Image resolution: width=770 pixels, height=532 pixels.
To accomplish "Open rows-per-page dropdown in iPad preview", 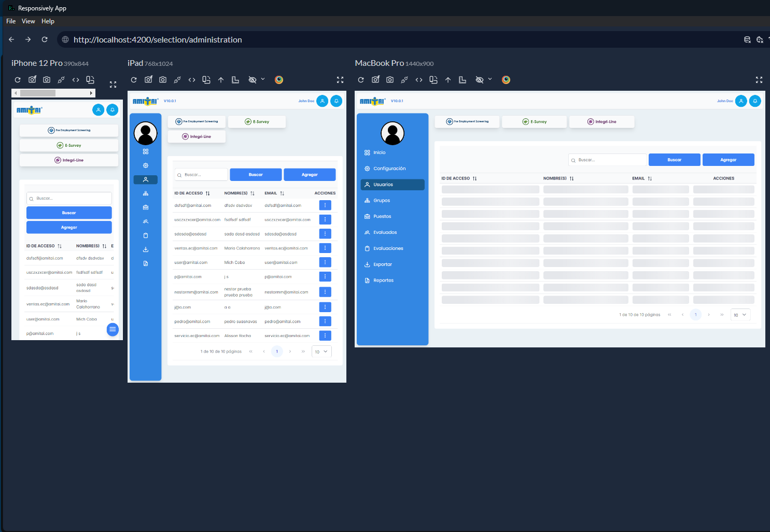I will coord(321,352).
